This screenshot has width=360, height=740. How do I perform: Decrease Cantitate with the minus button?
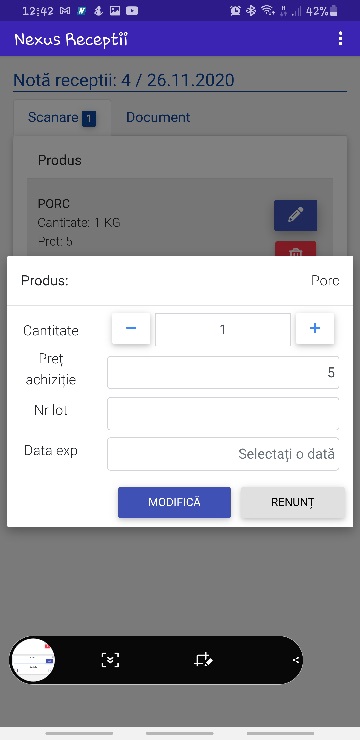pyautogui.click(x=131, y=328)
